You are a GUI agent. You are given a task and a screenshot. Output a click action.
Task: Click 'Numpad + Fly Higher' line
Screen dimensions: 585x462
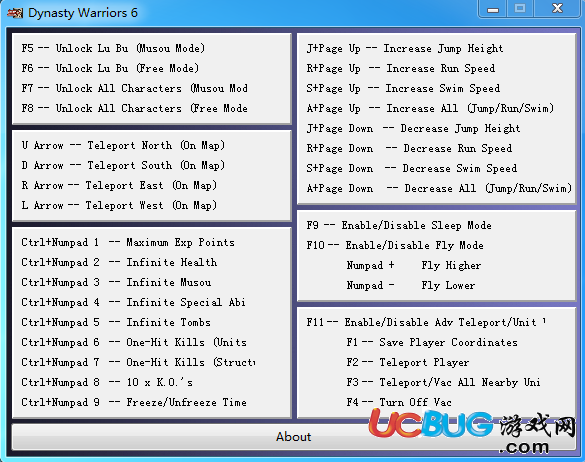(x=414, y=265)
